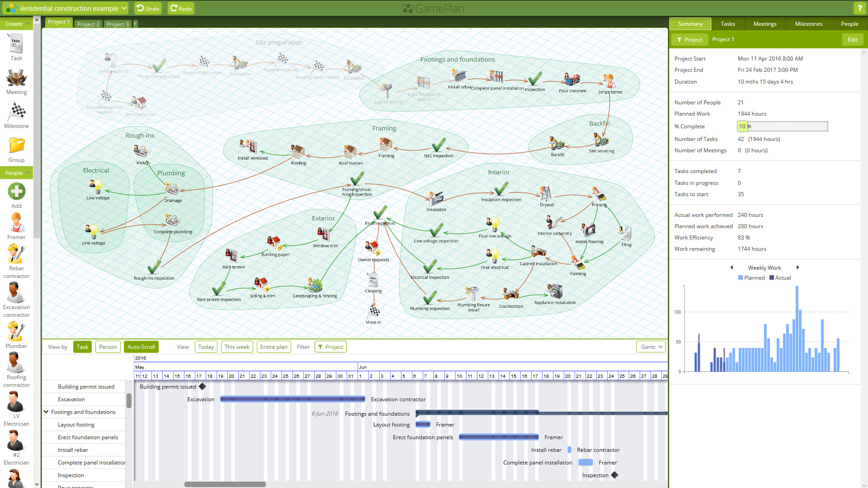The image size is (868, 488).
Task: Switch to the Project 2 tab
Action: pos(88,24)
